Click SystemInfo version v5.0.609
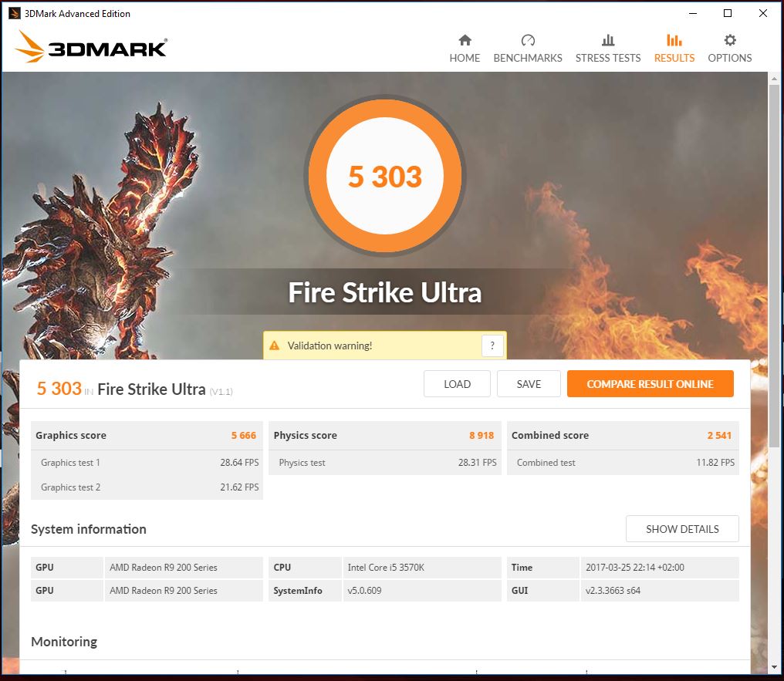Viewport: 784px width, 681px height. [x=364, y=590]
